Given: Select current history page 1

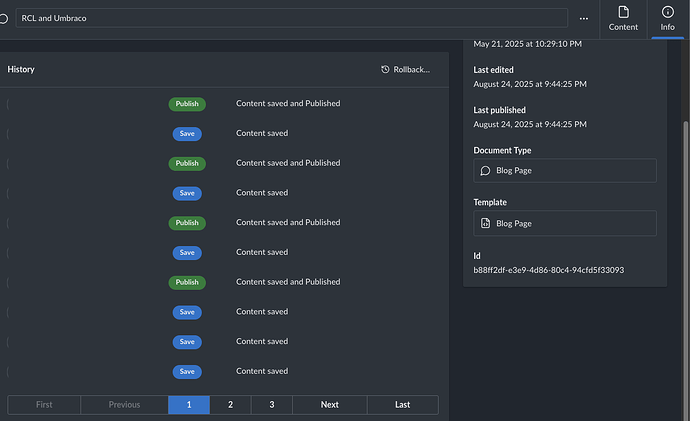Looking at the screenshot, I should tap(189, 405).
